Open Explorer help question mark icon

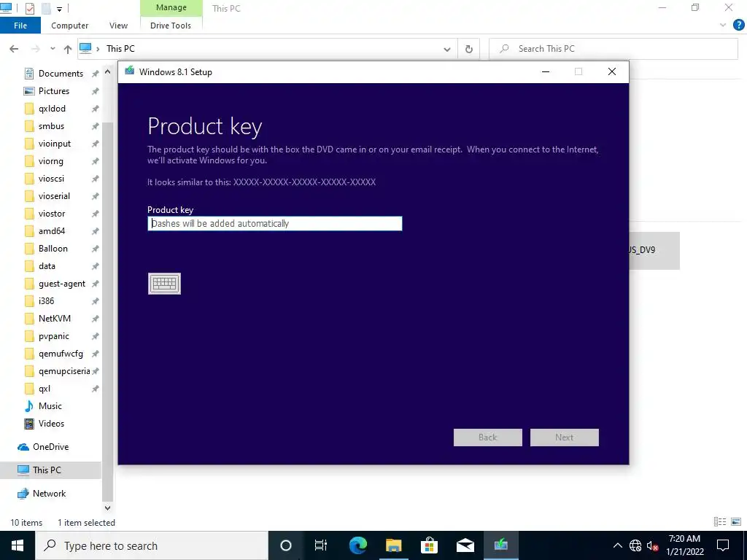click(738, 26)
